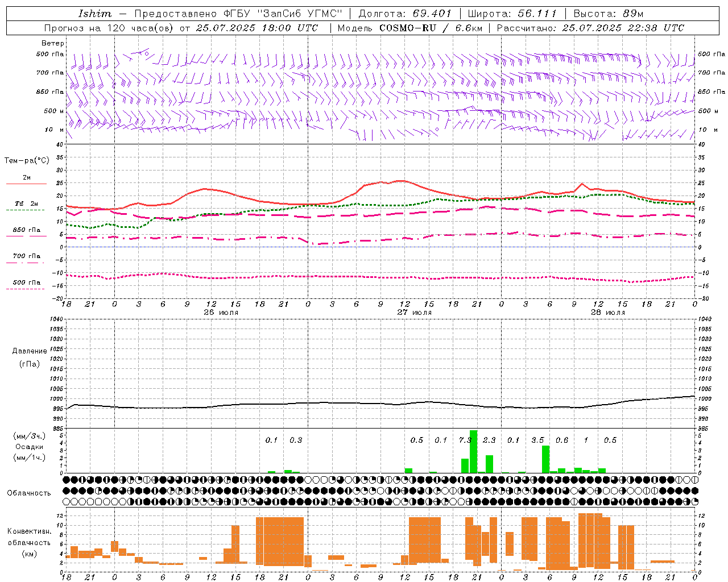
Task: Click the '(км)' unit under convective cloudiness
Action: click(x=30, y=554)
